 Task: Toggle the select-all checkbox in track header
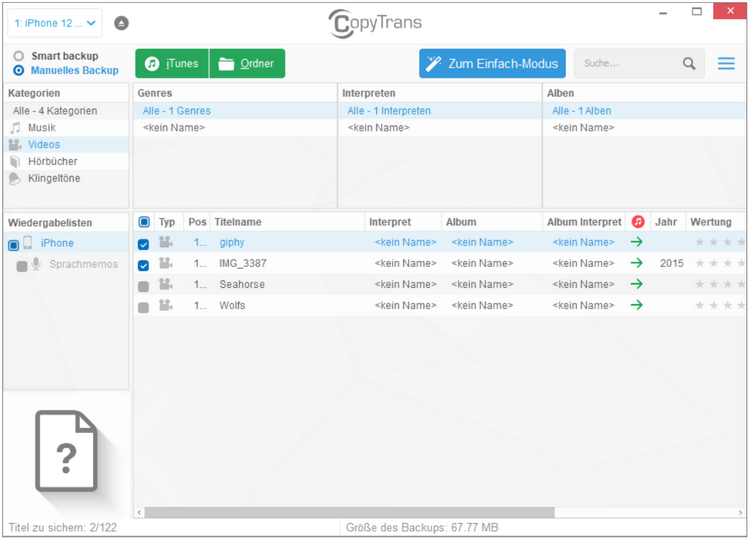[x=144, y=222]
